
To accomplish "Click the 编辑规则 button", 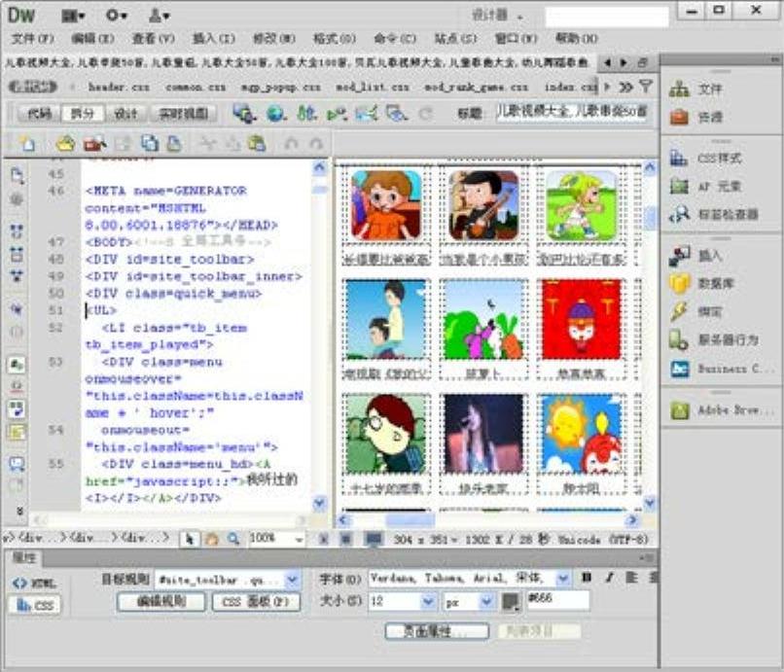I will [161, 602].
